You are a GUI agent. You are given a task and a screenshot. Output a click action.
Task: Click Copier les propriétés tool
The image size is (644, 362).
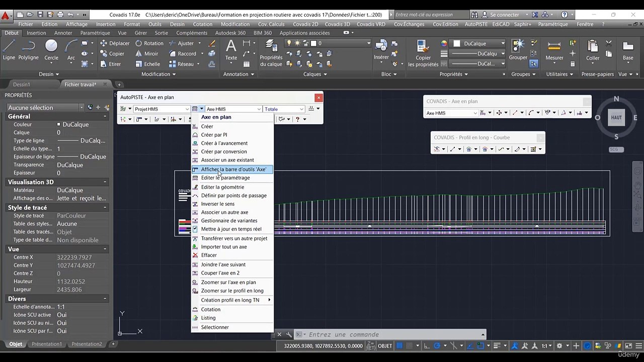pos(423,53)
